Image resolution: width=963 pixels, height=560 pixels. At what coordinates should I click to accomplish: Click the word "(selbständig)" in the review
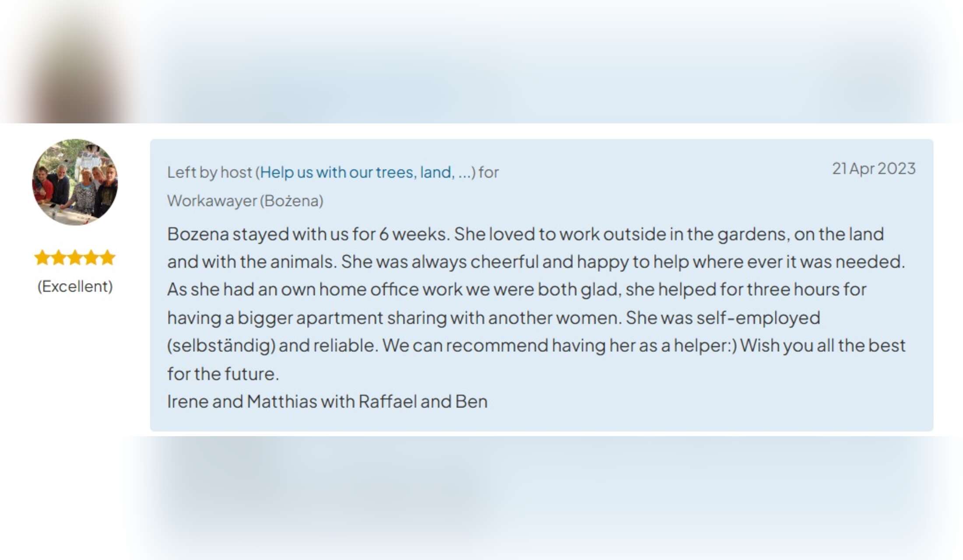[x=221, y=346]
